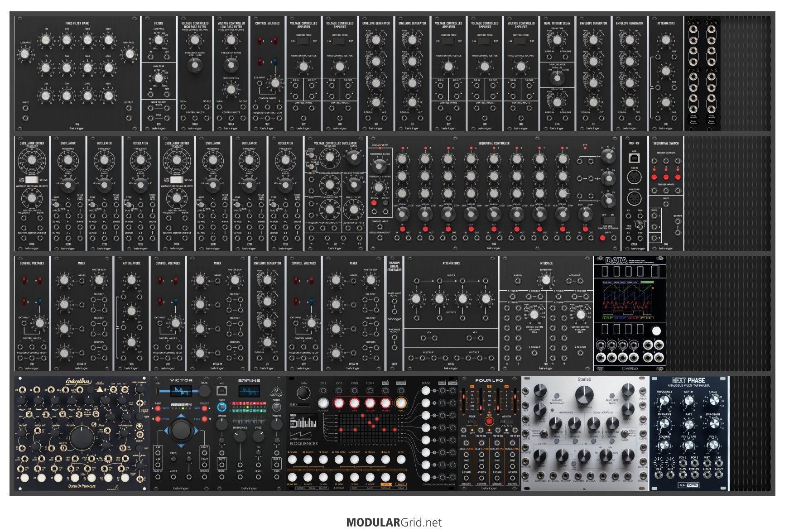Select the SCALE button on Eloquencer
Screen dimensions: 789x532
(323, 460)
